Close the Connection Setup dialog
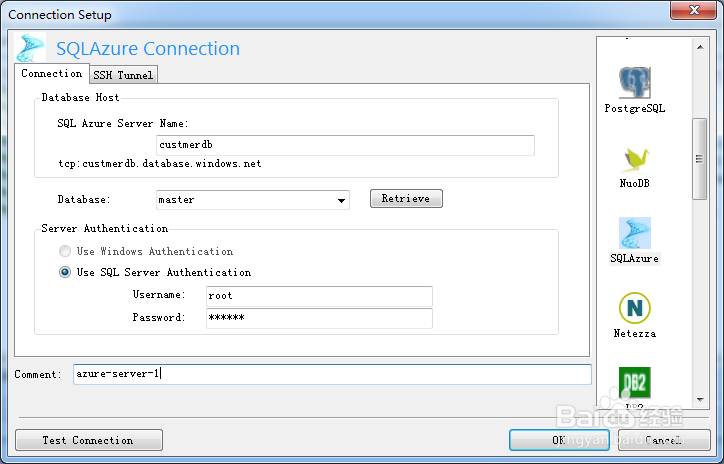 694,10
